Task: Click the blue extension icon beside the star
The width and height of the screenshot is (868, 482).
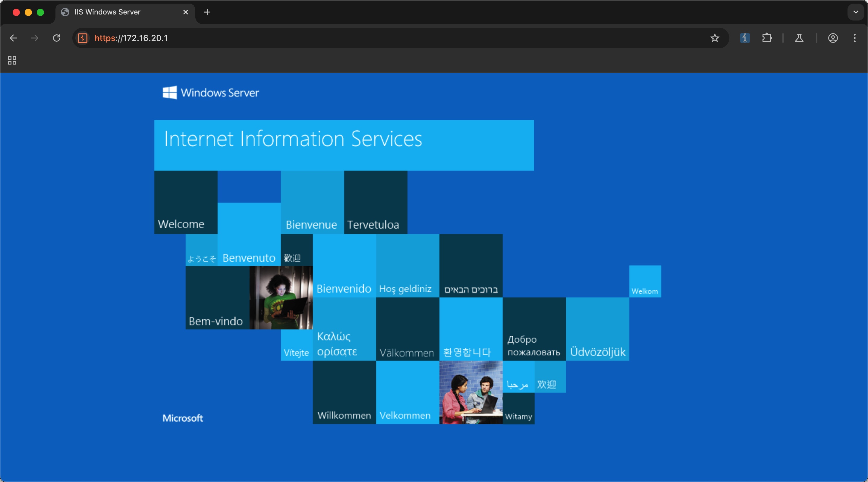Action: tap(745, 38)
